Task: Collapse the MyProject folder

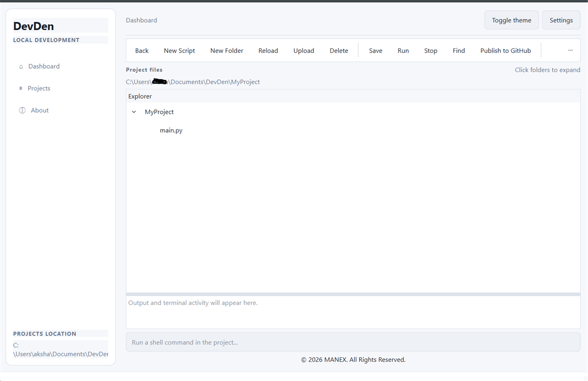Action: (134, 112)
